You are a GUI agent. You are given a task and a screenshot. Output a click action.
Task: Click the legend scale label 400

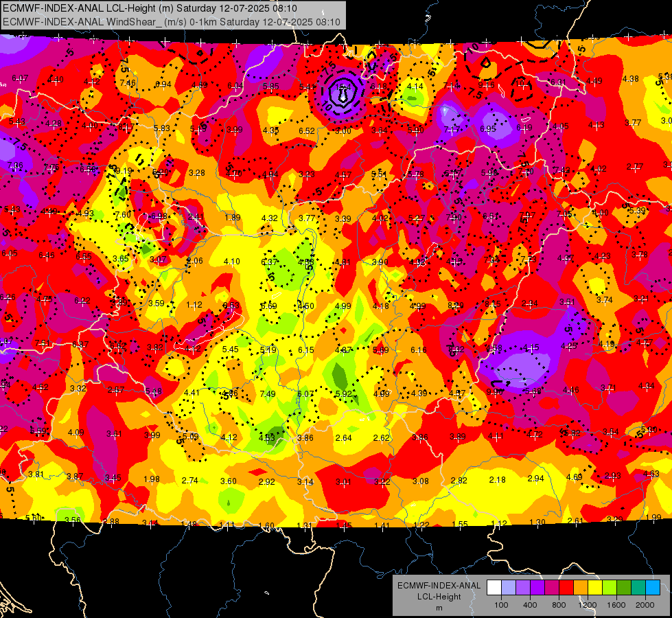pyautogui.click(x=530, y=605)
